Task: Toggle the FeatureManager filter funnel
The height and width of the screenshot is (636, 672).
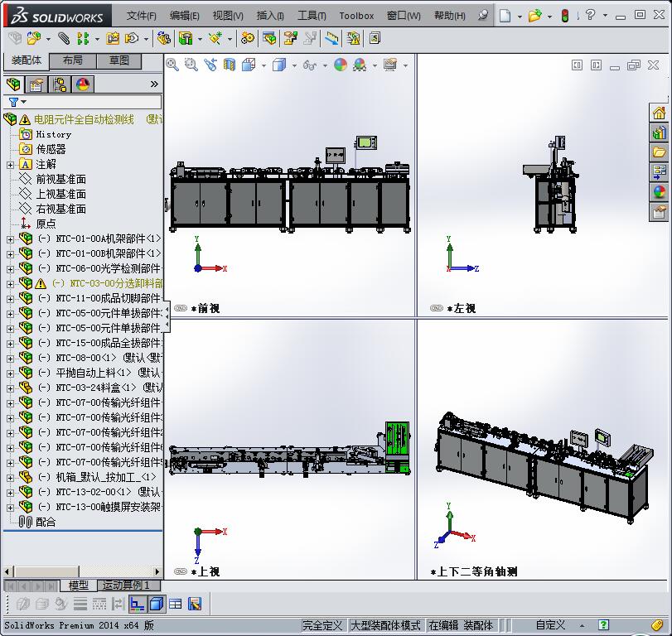Action: [x=12, y=101]
